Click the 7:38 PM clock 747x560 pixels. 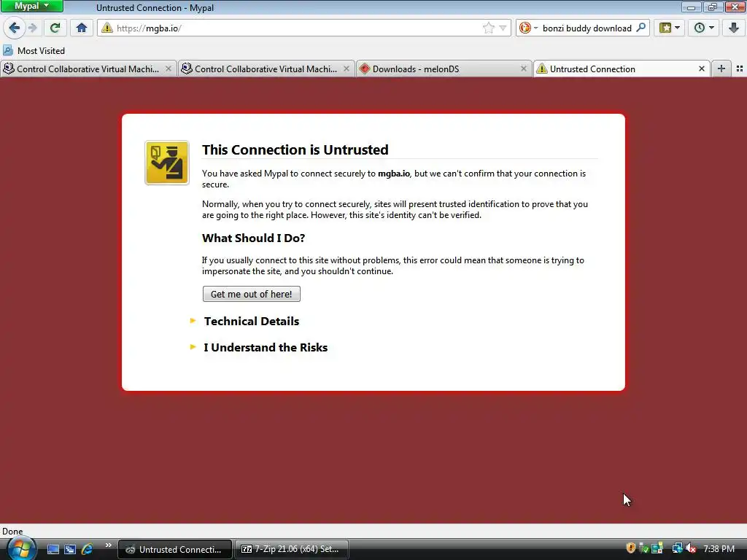click(x=719, y=549)
